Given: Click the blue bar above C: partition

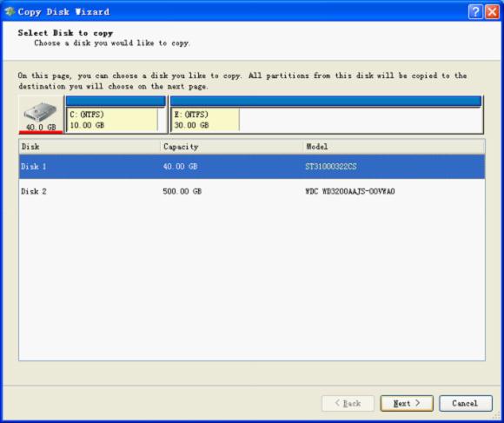Looking at the screenshot, I should 116,101.
